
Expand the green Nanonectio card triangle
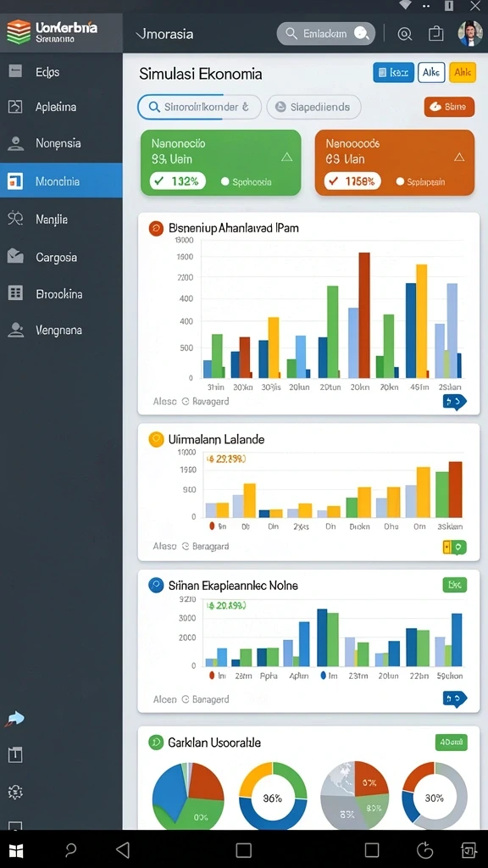click(286, 157)
